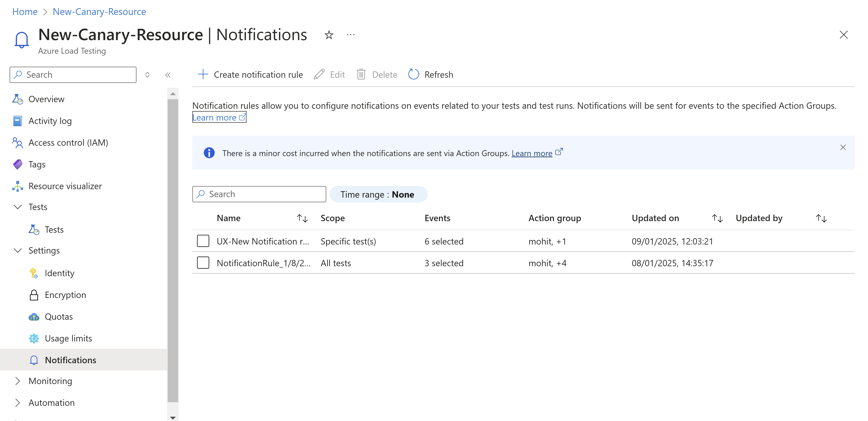Collapse the Tests section chevron
The image size is (868, 421).
coord(17,207)
